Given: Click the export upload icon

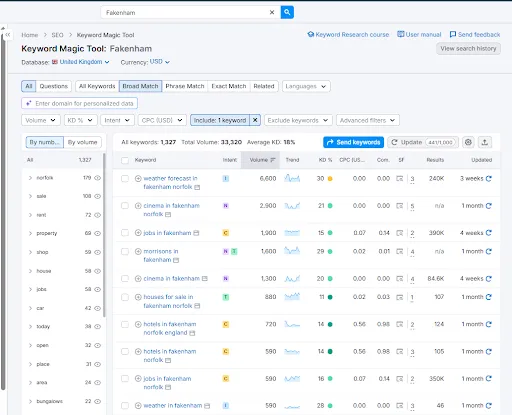Looking at the screenshot, I should [485, 142].
